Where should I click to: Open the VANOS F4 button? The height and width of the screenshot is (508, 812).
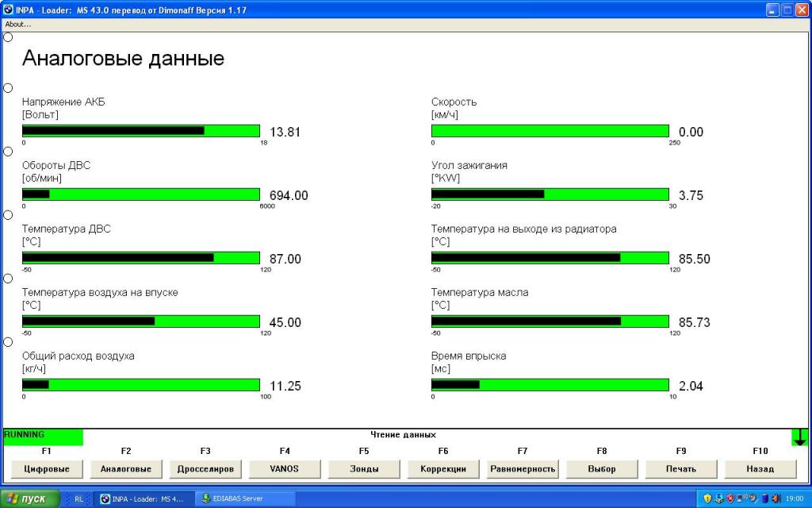pyautogui.click(x=285, y=469)
